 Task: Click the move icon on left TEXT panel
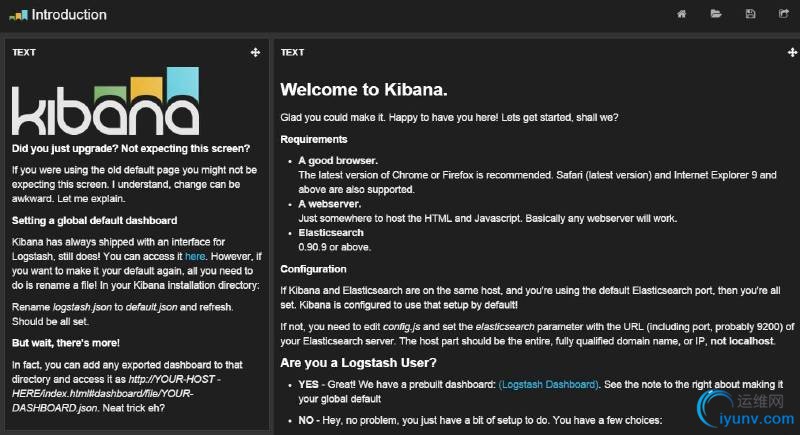(x=256, y=52)
